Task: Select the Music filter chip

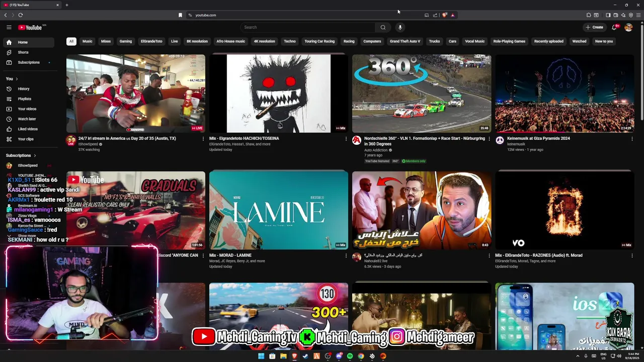Action: click(x=88, y=41)
